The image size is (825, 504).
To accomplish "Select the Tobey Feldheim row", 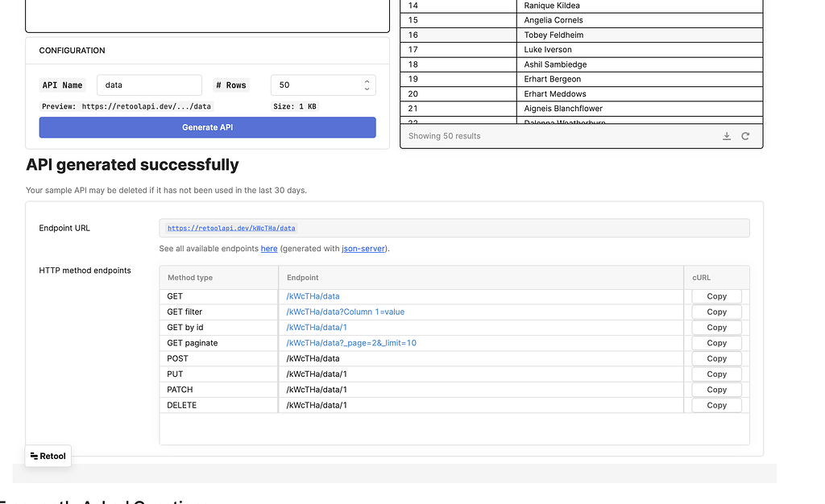I will pyautogui.click(x=582, y=35).
